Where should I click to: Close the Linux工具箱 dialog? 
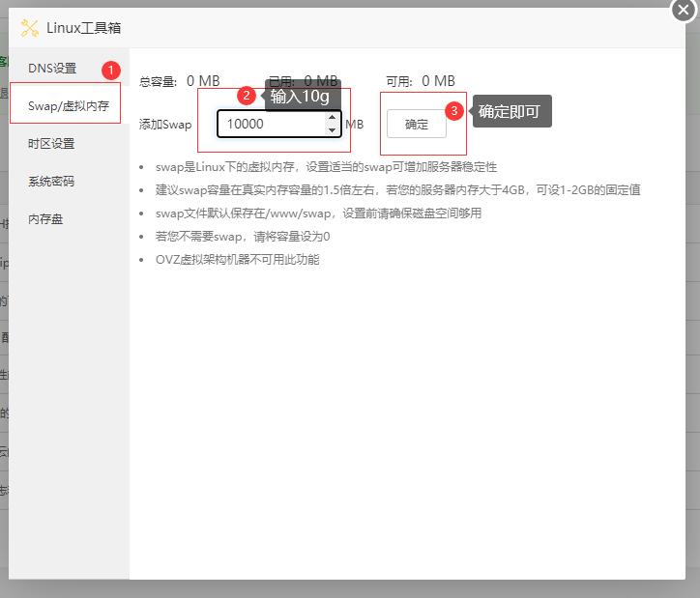[x=684, y=10]
